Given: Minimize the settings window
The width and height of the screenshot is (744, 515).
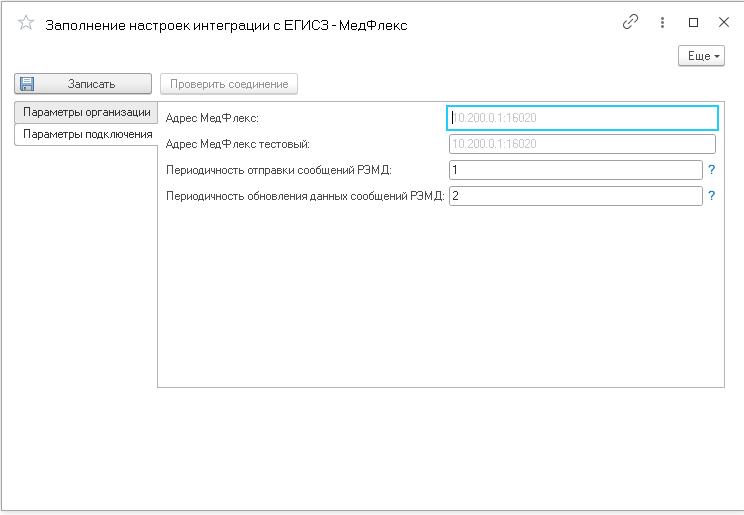Looking at the screenshot, I should 694,22.
